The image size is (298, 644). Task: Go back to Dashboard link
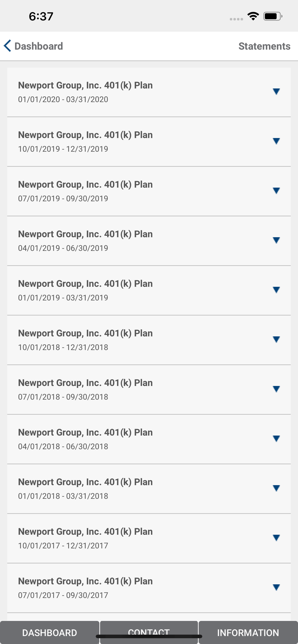coord(39,46)
